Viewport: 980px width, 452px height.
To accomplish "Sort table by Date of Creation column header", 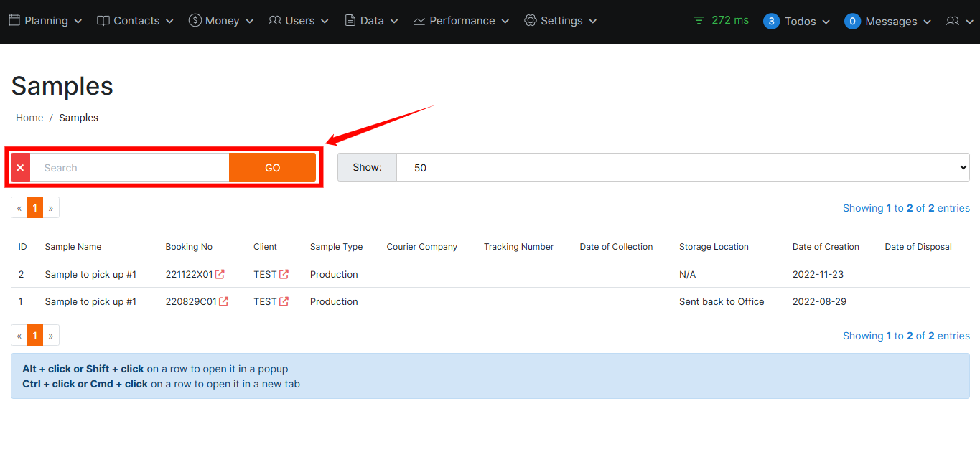I will coord(825,247).
